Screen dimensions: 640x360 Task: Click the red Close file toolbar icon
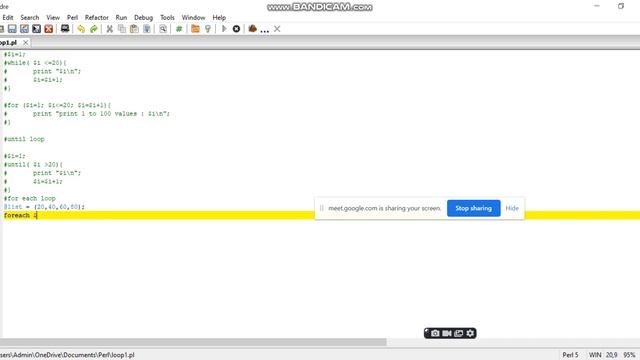pos(49,29)
